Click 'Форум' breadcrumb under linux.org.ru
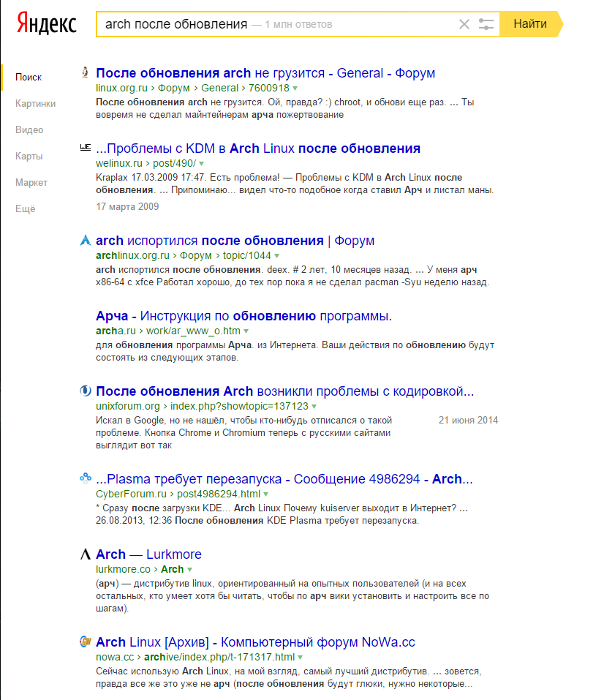The height and width of the screenshot is (700, 604). point(173,88)
